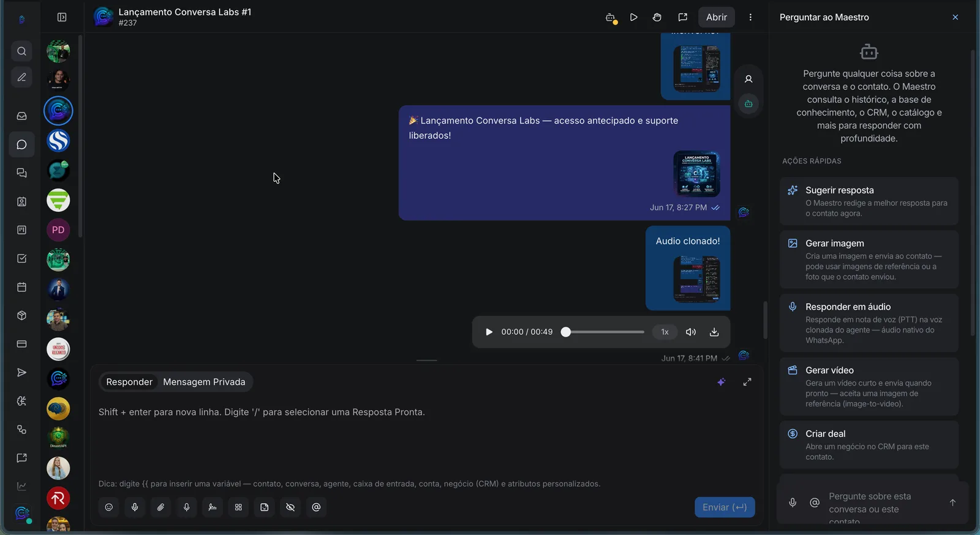This screenshot has height=535, width=980.
Task: Toggle the crossed-eye visibility icon in composer
Action: tap(290, 507)
